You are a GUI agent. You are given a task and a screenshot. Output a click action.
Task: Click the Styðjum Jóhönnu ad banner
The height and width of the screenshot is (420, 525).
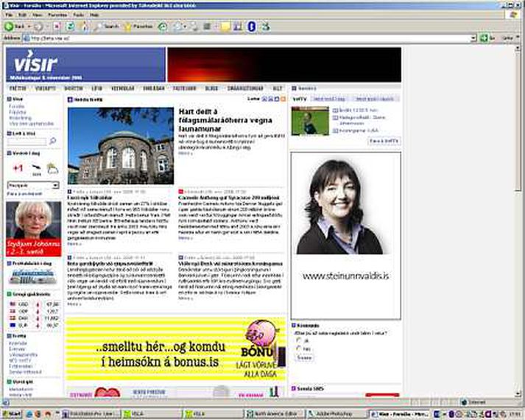[33, 229]
